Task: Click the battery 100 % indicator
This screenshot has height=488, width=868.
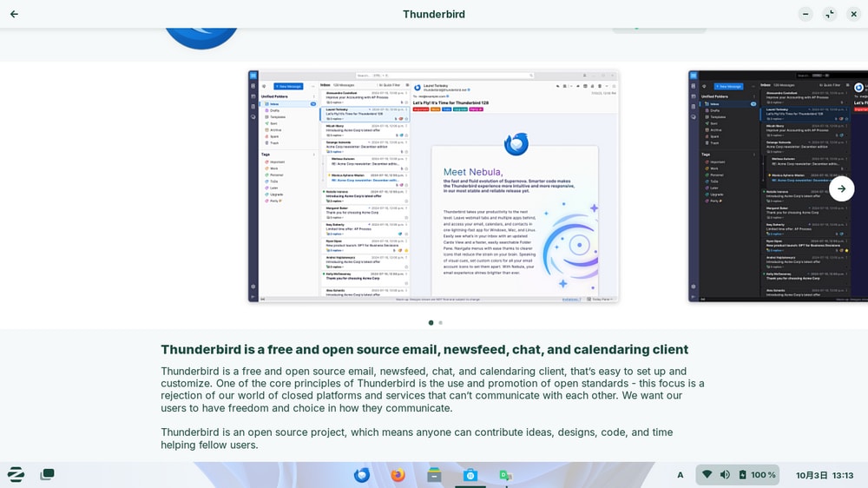Action: click(757, 475)
